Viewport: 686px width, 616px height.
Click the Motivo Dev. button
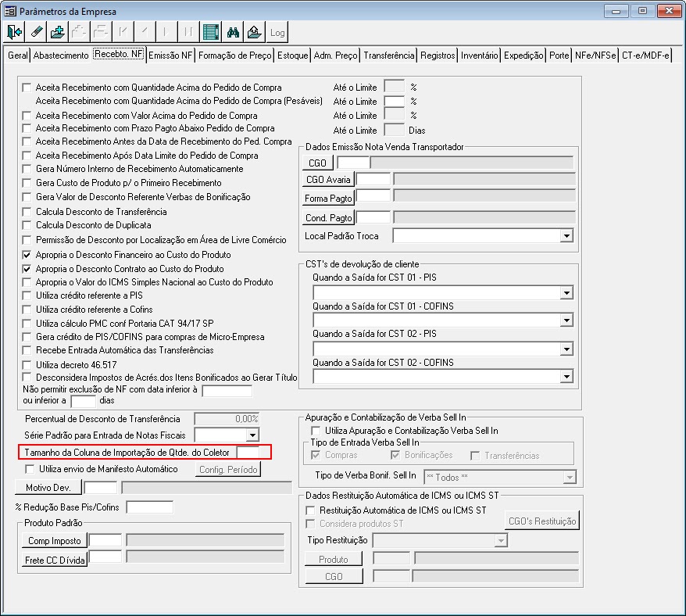[48, 487]
